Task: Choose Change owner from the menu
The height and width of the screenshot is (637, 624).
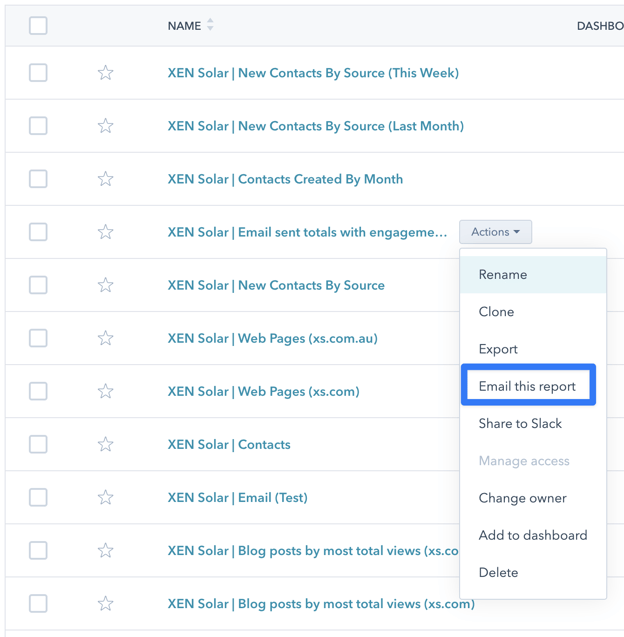Action: pyautogui.click(x=533, y=498)
